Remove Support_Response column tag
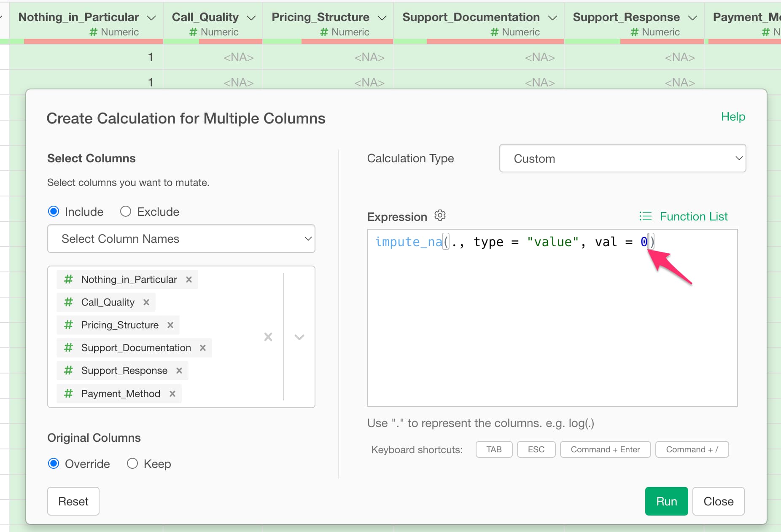 (x=179, y=371)
